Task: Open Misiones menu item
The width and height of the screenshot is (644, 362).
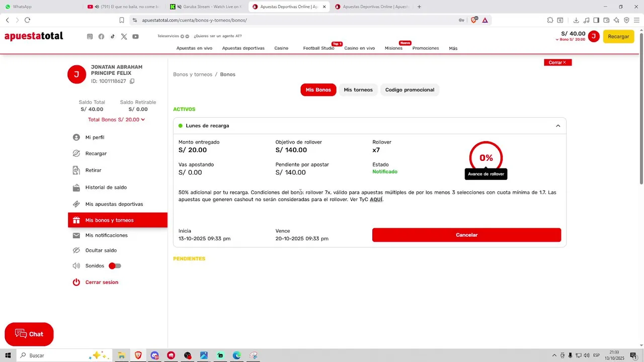Action: tap(393, 48)
